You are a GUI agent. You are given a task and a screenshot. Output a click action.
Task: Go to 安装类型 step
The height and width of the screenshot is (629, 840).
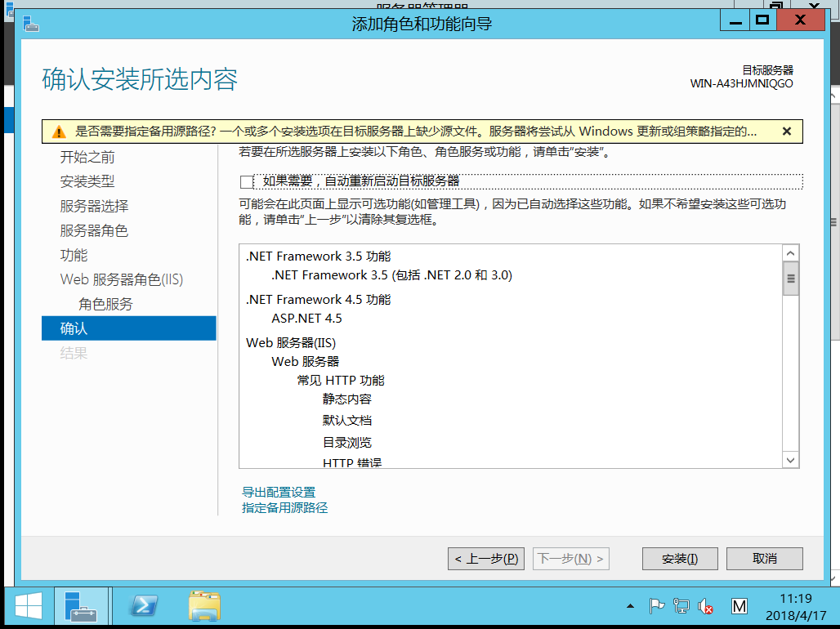coord(87,181)
